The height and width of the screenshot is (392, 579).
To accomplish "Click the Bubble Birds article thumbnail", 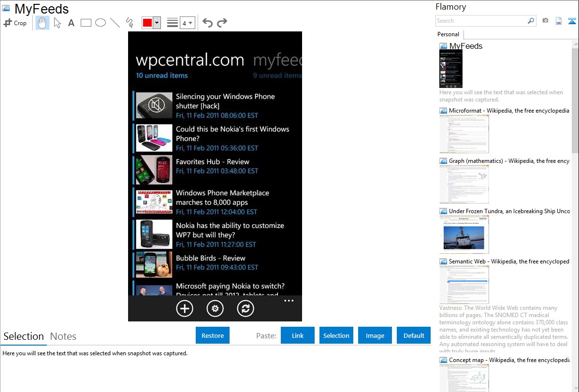I will (154, 264).
